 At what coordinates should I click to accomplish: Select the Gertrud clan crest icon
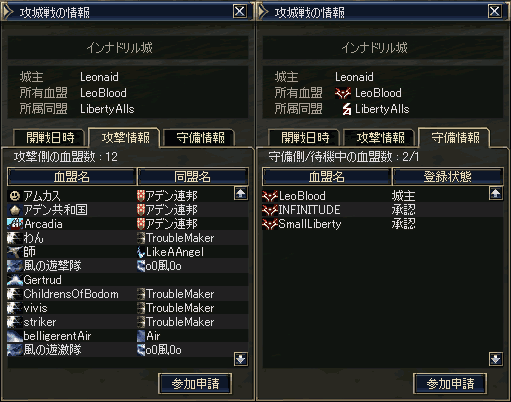[x=15, y=280]
